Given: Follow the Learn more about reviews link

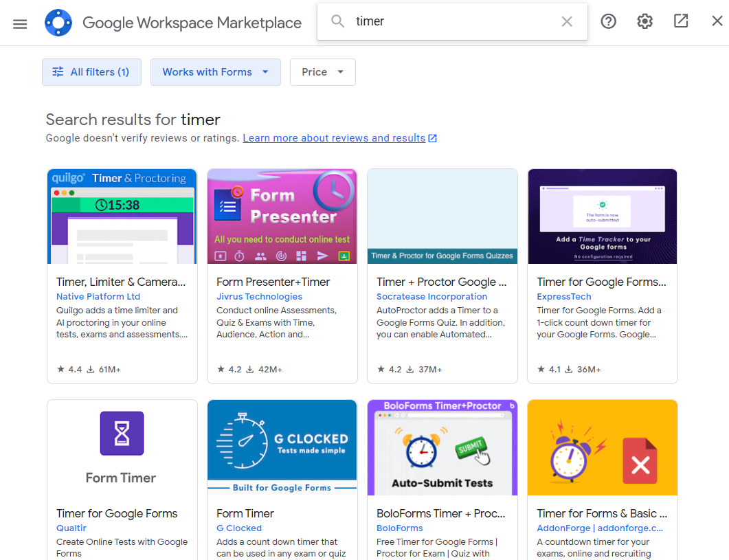Looking at the screenshot, I should 334,137.
